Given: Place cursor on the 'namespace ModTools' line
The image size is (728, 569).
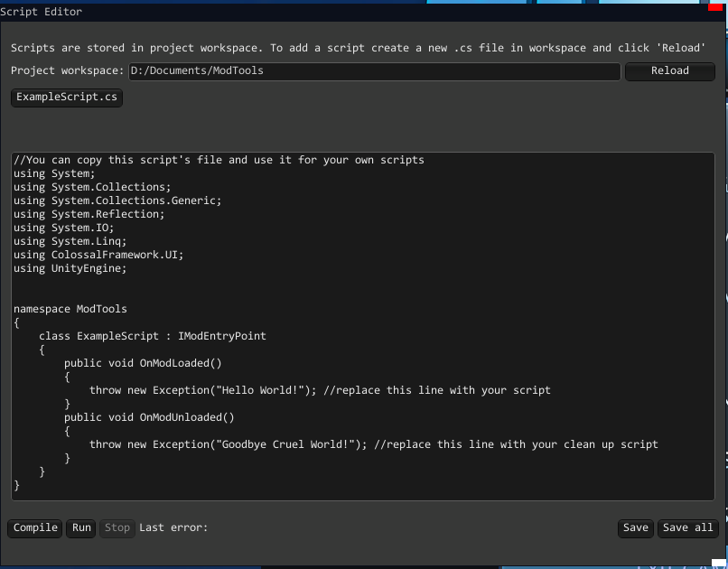Looking at the screenshot, I should (70, 309).
